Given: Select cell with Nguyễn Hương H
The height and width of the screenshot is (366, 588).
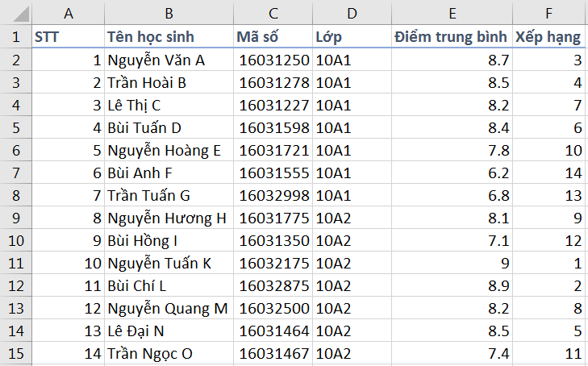Looking at the screenshot, I should click(x=169, y=218).
